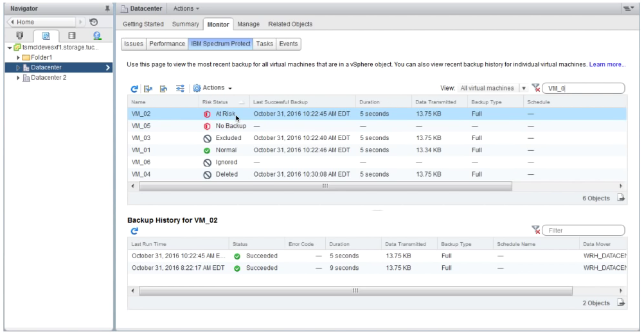
Task: Open the Summary tab
Action: (186, 24)
